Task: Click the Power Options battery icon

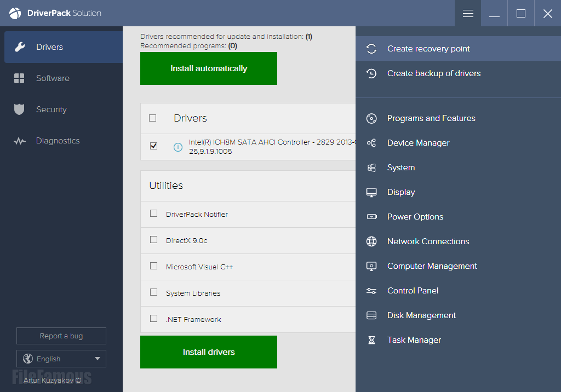Action: pos(372,217)
